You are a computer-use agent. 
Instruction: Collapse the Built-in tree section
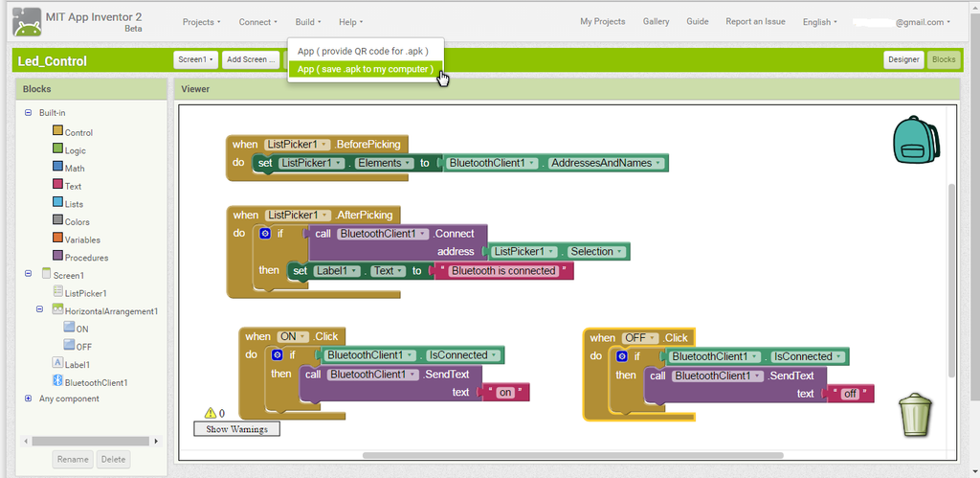tap(28, 113)
